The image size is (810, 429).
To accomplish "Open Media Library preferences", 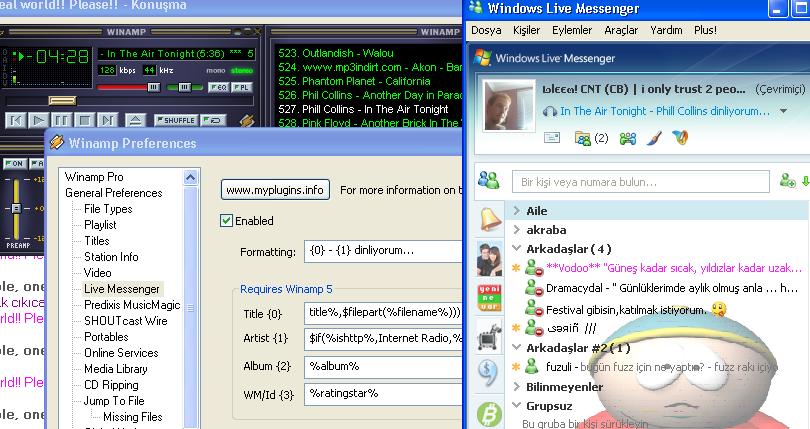I will click(x=116, y=369).
